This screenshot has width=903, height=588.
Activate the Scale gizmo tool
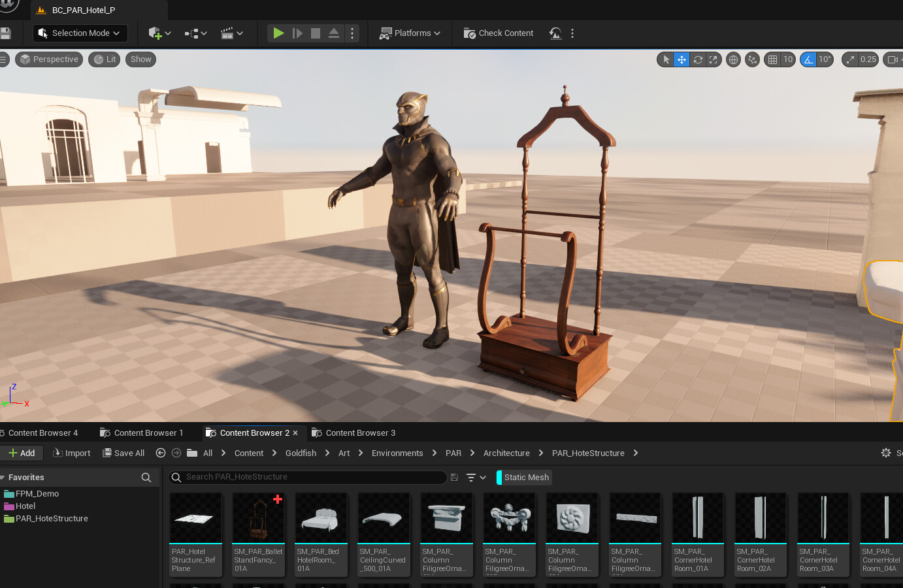[x=713, y=59]
